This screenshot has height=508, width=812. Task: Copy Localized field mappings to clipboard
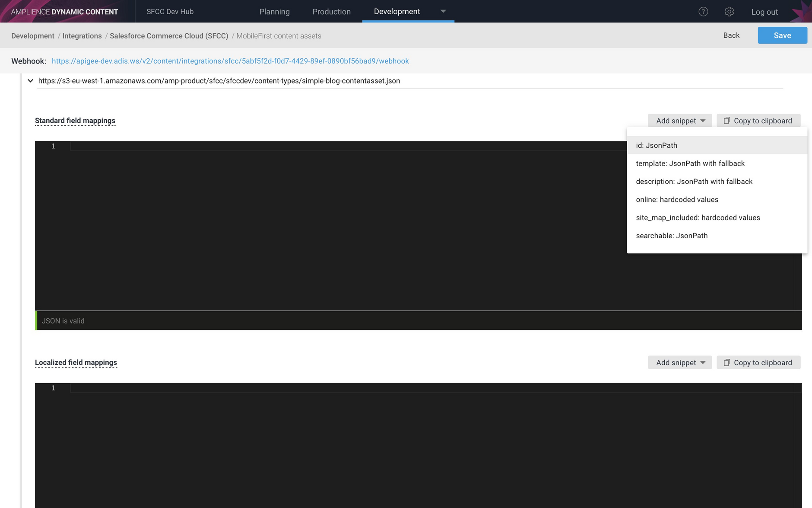(x=758, y=363)
